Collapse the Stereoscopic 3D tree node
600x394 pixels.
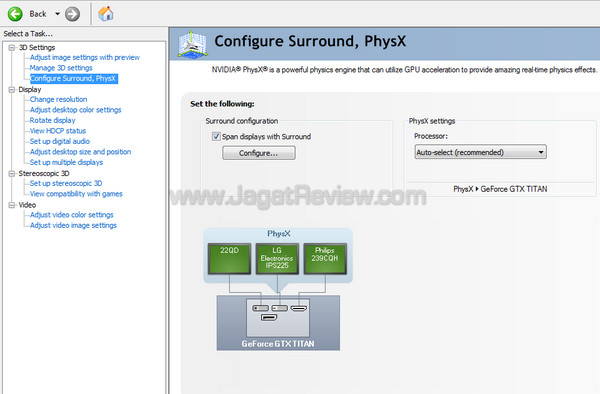[x=12, y=174]
